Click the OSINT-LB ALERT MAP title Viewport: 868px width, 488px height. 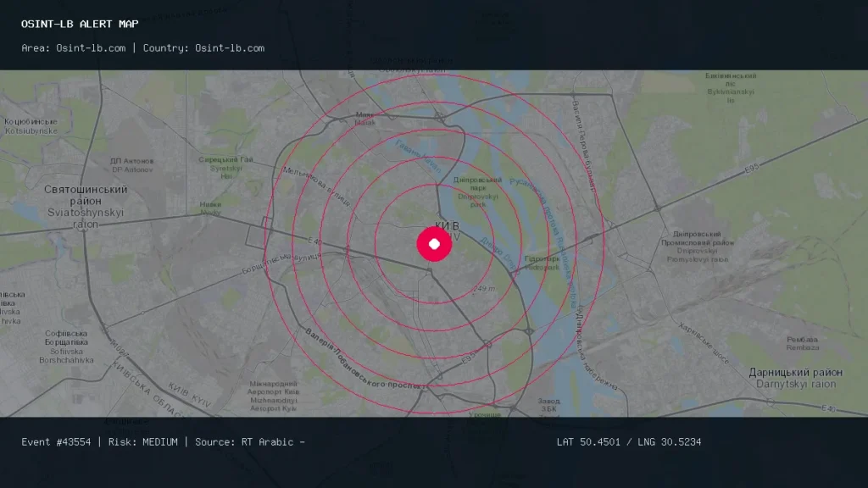point(80,24)
